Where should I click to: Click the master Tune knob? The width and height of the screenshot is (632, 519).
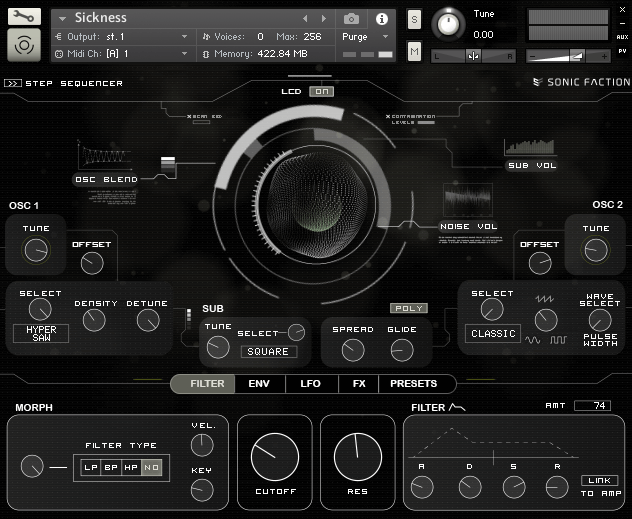(448, 24)
